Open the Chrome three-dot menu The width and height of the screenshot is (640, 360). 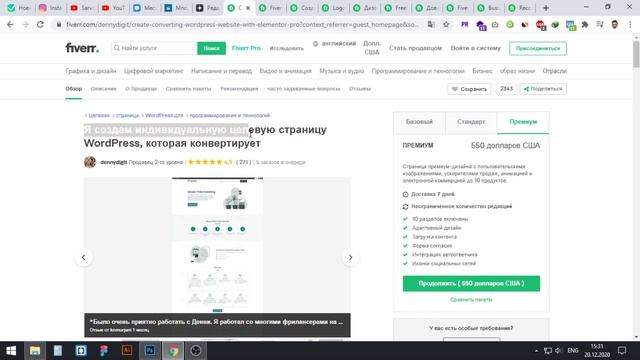click(x=630, y=24)
